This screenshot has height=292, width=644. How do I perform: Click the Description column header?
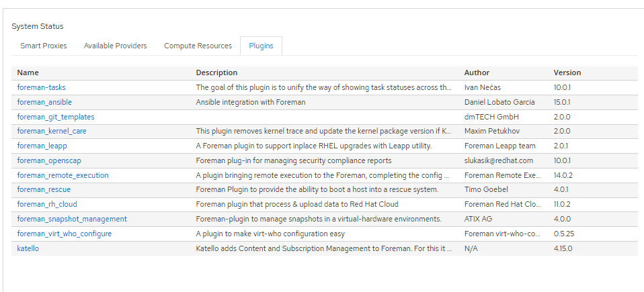pos(217,72)
